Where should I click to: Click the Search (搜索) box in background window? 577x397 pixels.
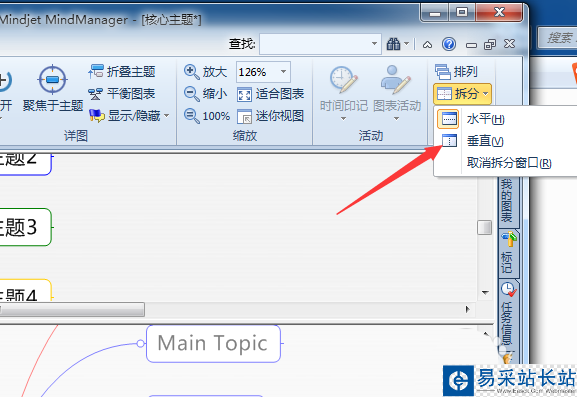557,38
